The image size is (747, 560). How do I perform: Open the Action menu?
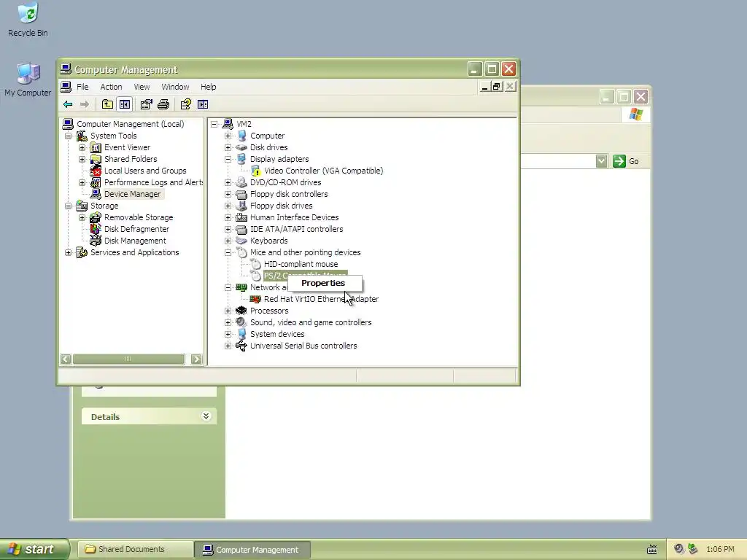pos(111,87)
